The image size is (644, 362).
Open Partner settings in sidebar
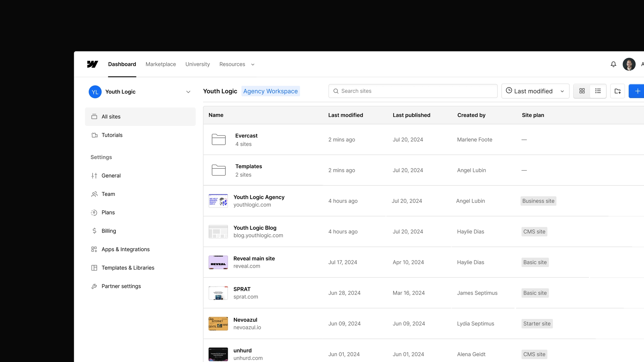(121, 286)
